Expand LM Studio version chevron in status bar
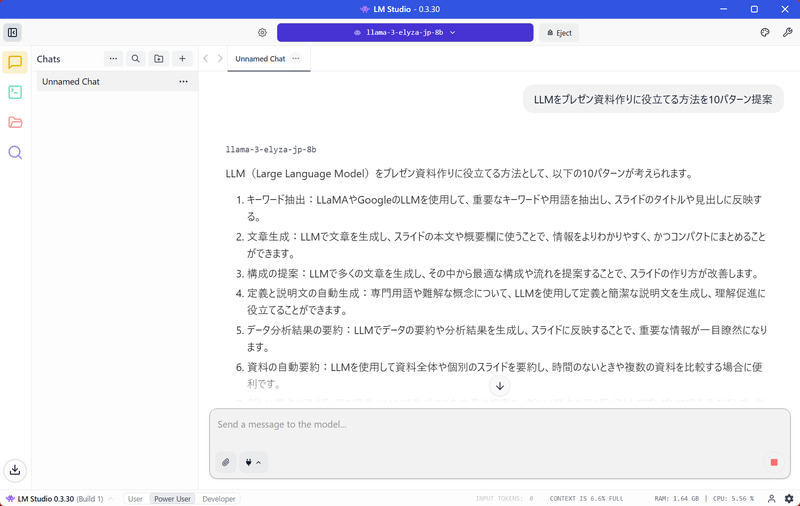Image resolution: width=800 pixels, height=506 pixels. tap(111, 499)
